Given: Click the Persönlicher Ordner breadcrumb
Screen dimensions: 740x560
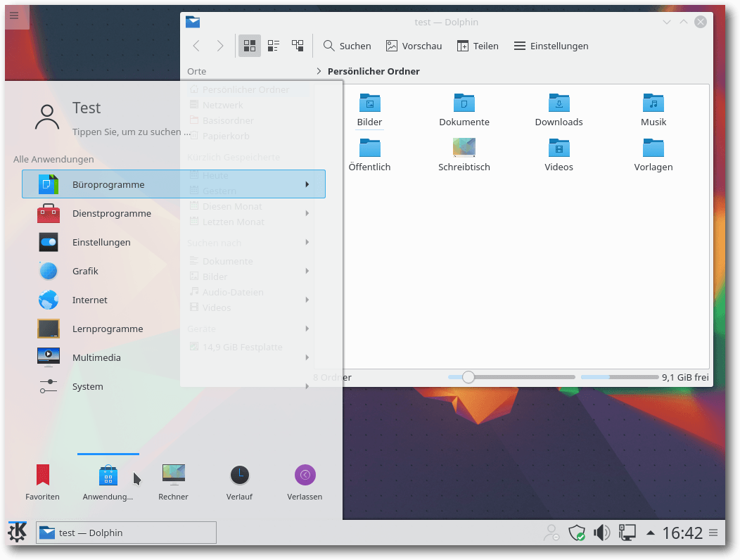Looking at the screenshot, I should click(374, 71).
